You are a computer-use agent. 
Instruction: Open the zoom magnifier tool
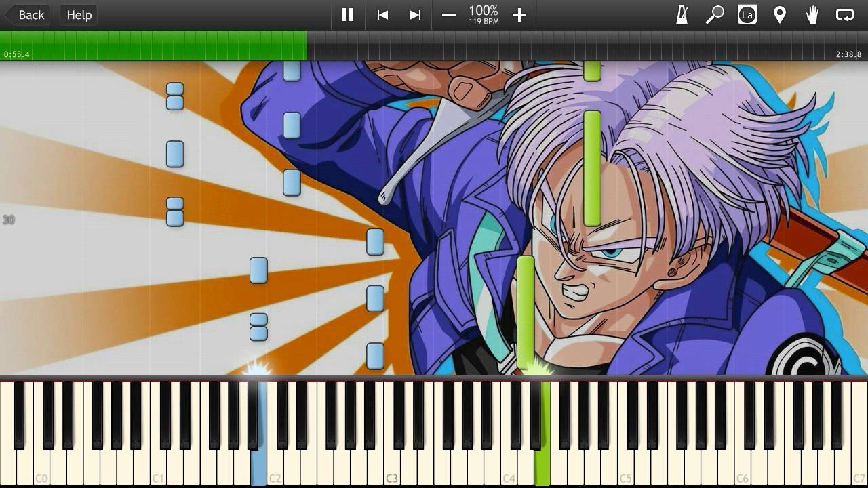[x=715, y=15]
